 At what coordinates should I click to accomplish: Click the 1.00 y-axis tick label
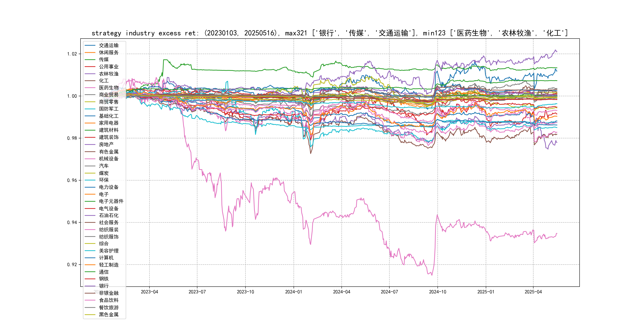click(x=72, y=96)
